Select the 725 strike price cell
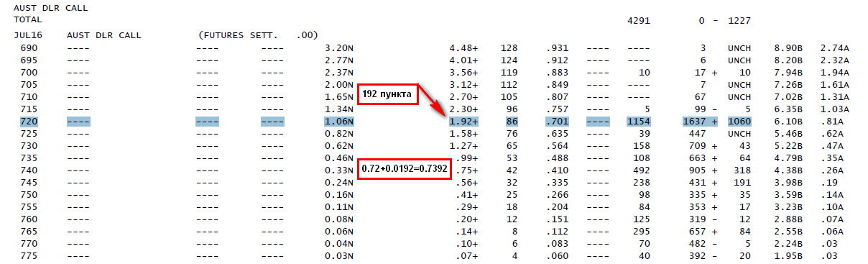Screen dimensions: 868x264 coord(28,134)
